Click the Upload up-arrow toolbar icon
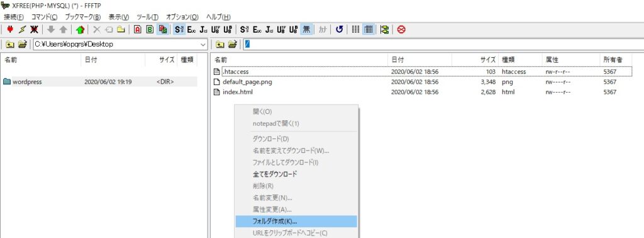Viewport: 644px width, 238px height. click(63, 30)
